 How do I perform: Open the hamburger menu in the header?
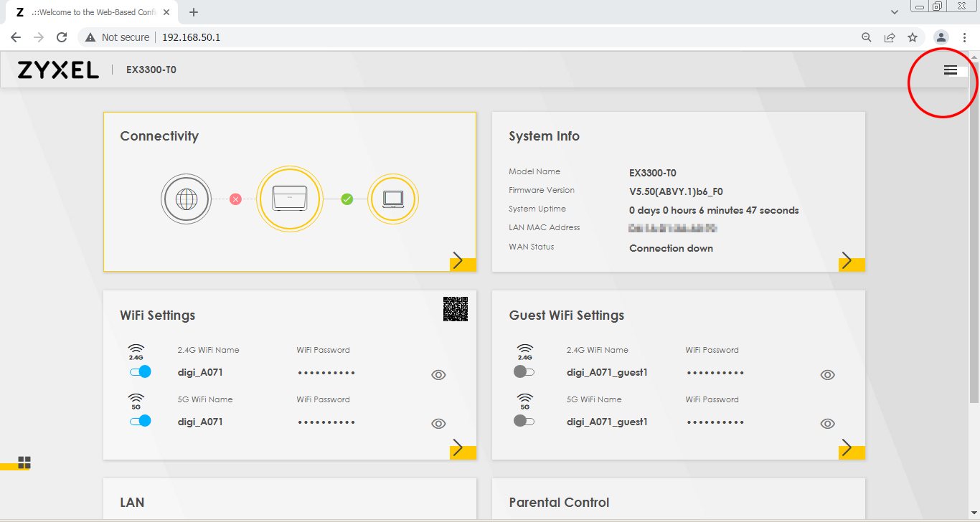tap(950, 70)
